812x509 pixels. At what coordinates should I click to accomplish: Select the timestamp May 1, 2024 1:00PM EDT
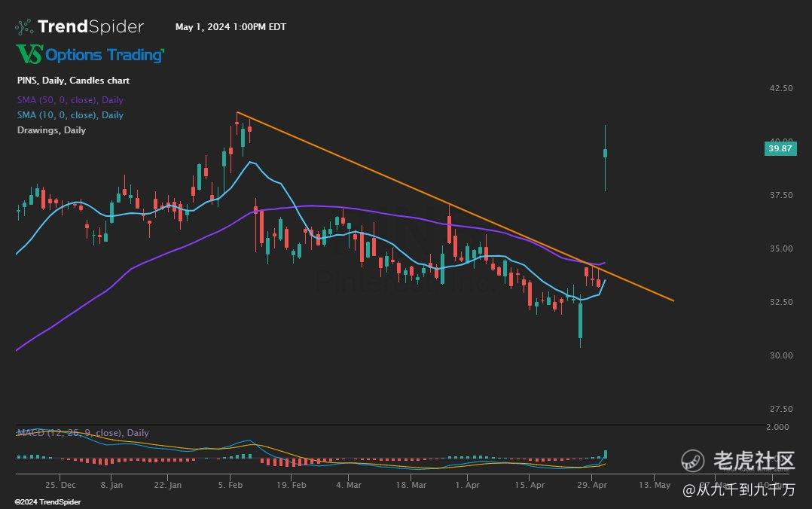(230, 27)
